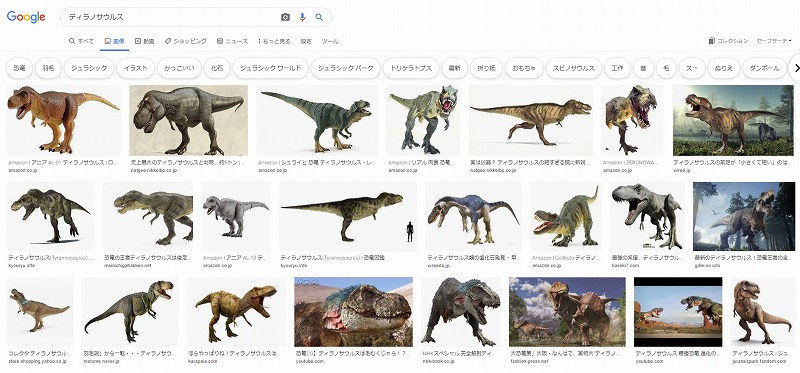800x373 pixels.
Task: Select the 画像 tab
Action: (x=114, y=41)
